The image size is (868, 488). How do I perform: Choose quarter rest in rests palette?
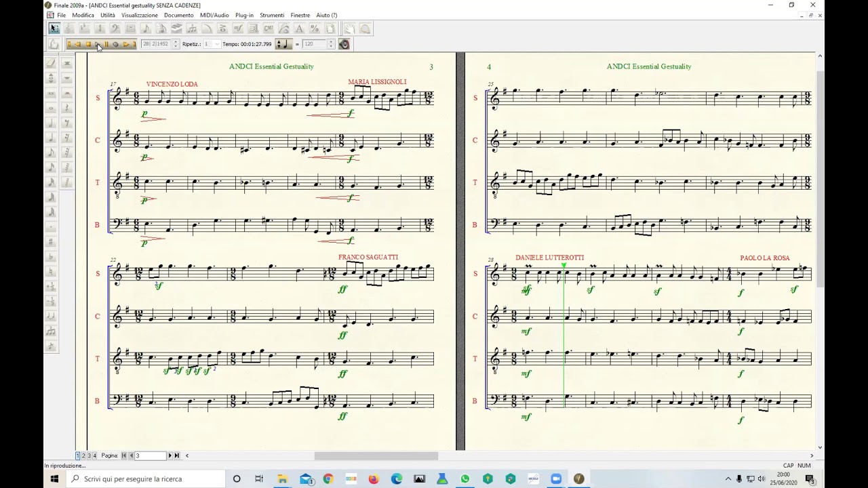pos(67,108)
